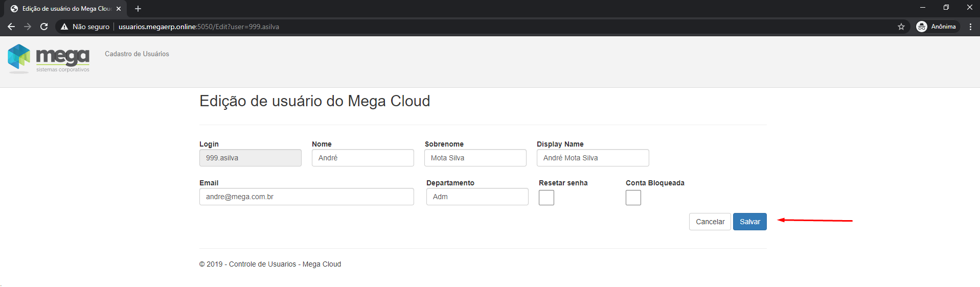The image size is (980, 287).
Task: Click the Mega logo in header
Action: (49, 59)
